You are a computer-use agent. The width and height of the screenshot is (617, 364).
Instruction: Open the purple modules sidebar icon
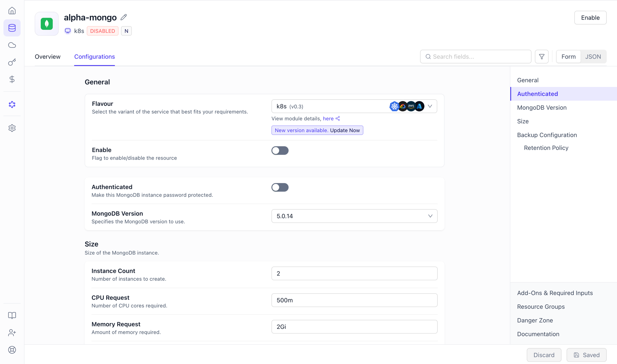(x=12, y=104)
